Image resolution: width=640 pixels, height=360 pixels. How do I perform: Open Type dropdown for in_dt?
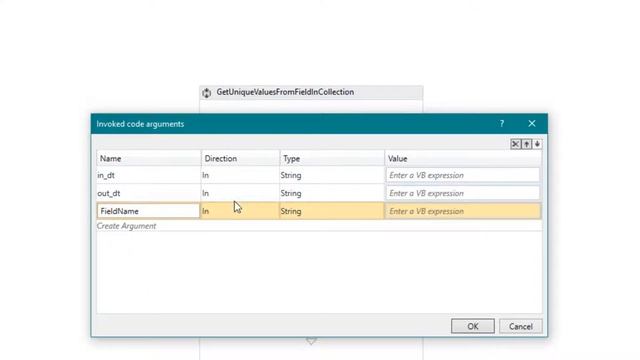(x=331, y=175)
